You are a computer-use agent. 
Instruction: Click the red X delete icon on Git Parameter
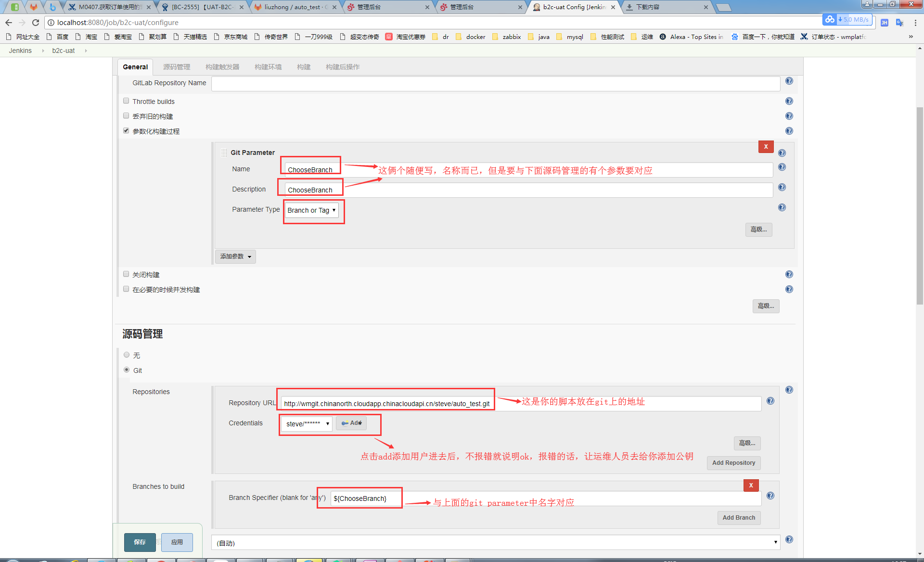pos(766,146)
